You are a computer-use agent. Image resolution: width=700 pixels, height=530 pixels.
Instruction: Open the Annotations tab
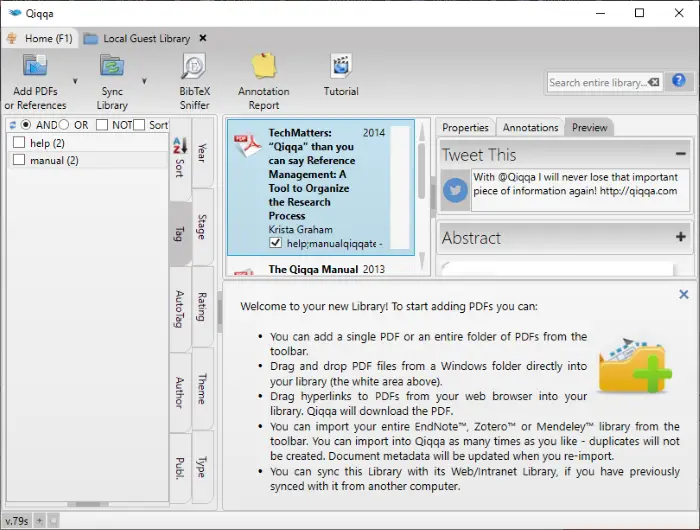click(530, 128)
